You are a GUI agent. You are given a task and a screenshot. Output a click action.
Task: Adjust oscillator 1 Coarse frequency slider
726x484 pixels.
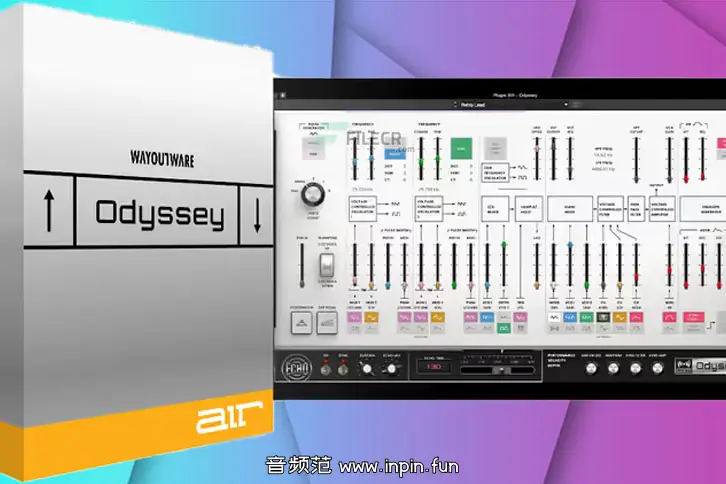click(x=355, y=158)
